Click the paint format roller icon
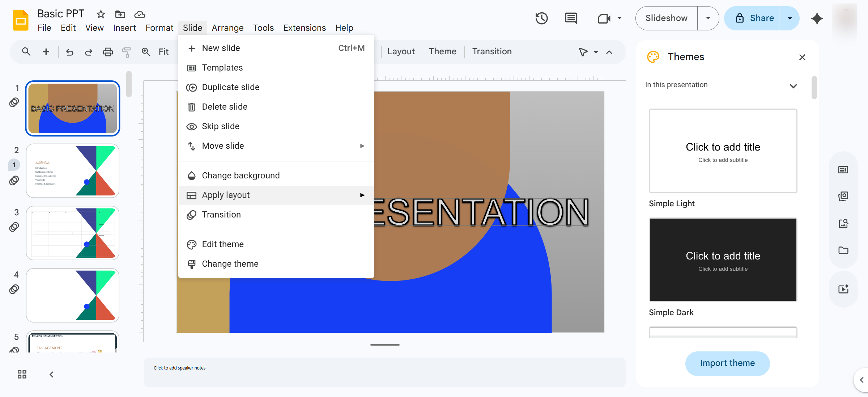 pos(126,52)
